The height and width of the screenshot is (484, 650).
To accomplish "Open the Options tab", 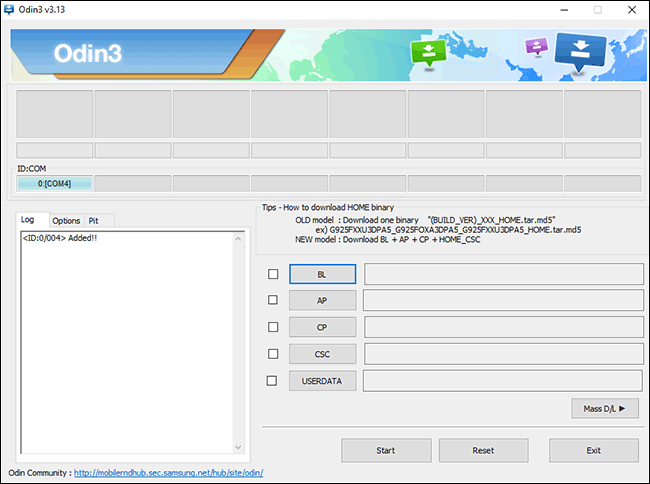I will click(66, 220).
